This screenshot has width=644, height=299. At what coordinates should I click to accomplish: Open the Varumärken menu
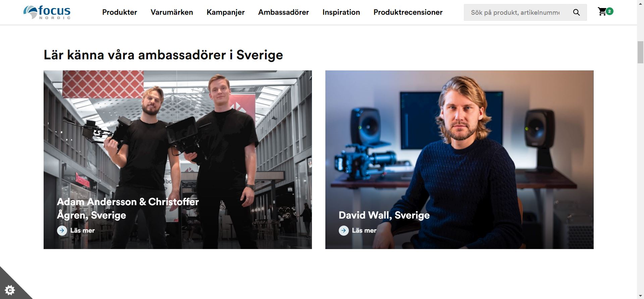click(172, 12)
